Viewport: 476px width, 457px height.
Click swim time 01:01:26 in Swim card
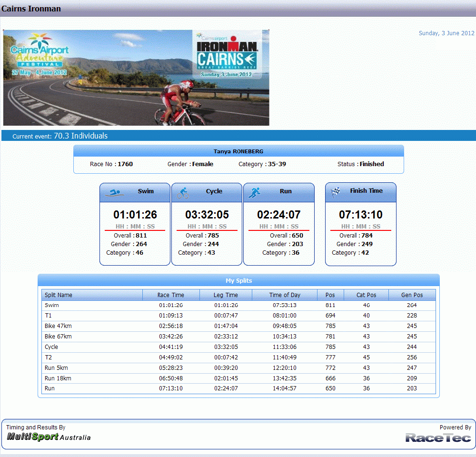[x=135, y=215]
